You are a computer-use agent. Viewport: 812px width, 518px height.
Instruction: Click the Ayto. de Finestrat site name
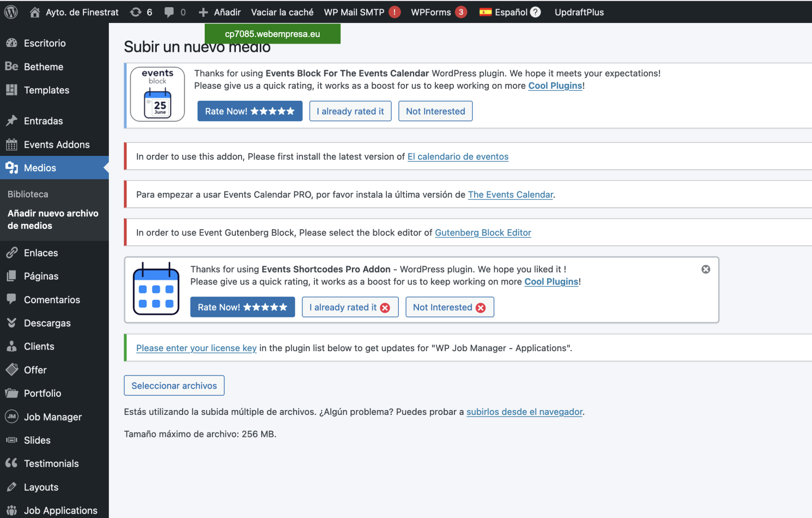pyautogui.click(x=82, y=12)
